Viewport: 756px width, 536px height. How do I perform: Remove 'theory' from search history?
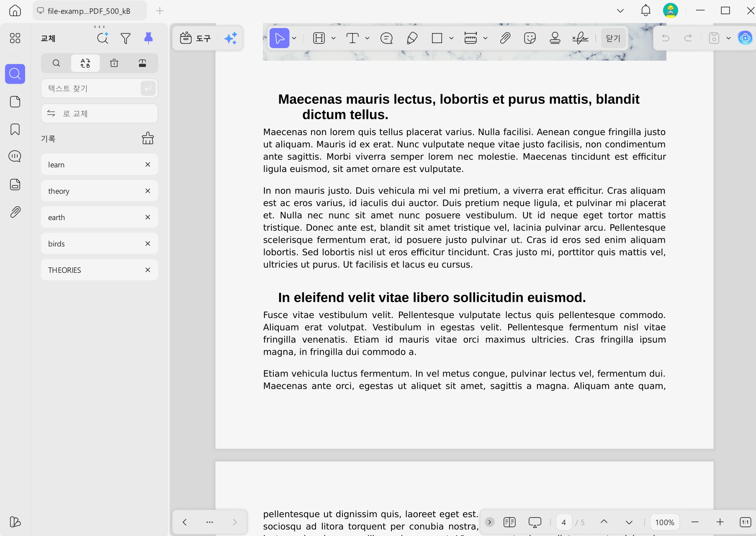pyautogui.click(x=148, y=191)
